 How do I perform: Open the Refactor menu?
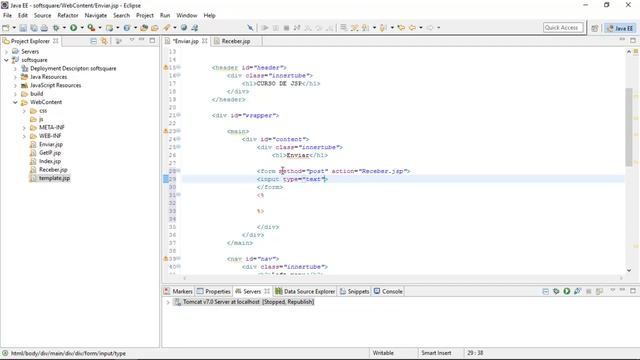pyautogui.click(x=68, y=16)
